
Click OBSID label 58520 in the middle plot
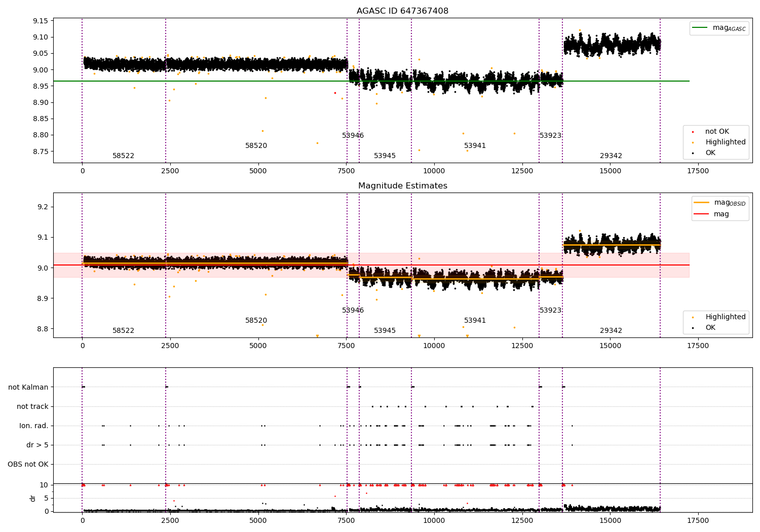(x=256, y=321)
